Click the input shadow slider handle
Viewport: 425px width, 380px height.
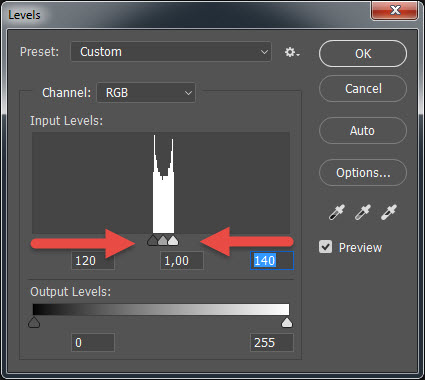(152, 240)
